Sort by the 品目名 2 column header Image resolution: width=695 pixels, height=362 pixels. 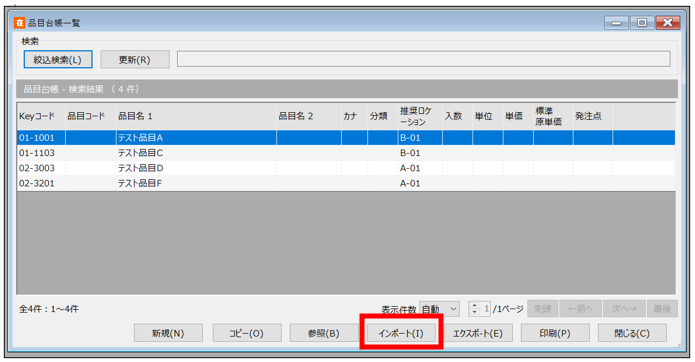coord(309,116)
